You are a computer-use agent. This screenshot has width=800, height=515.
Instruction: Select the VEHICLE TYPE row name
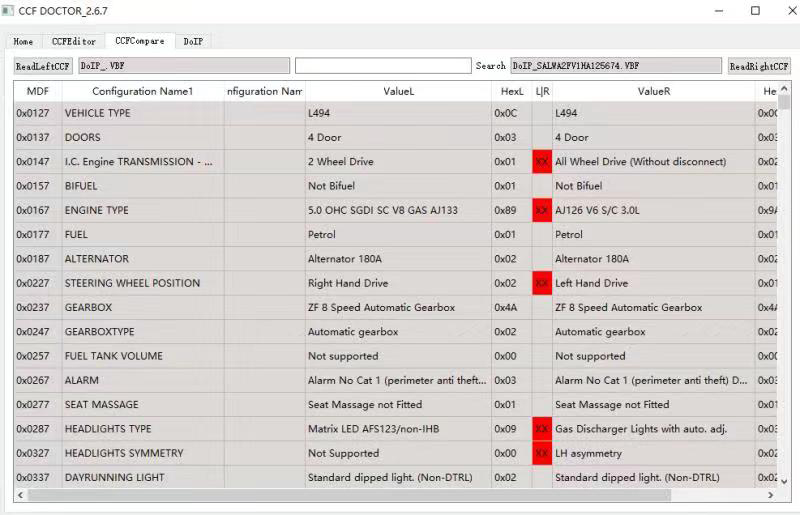[x=97, y=113]
